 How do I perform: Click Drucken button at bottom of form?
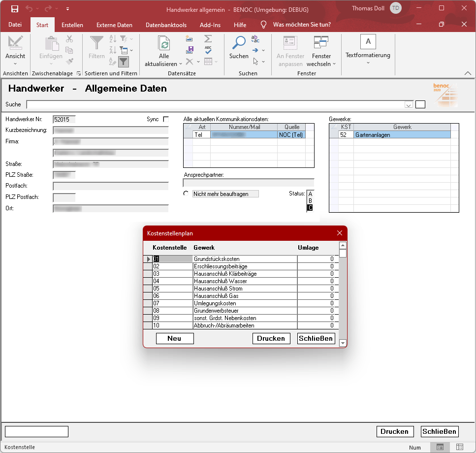pos(394,431)
